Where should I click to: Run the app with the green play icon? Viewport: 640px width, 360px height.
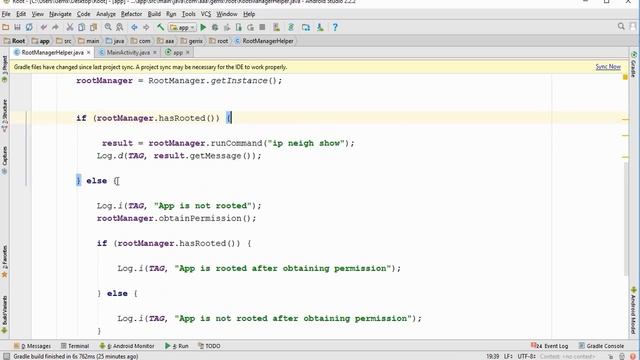click(x=203, y=27)
